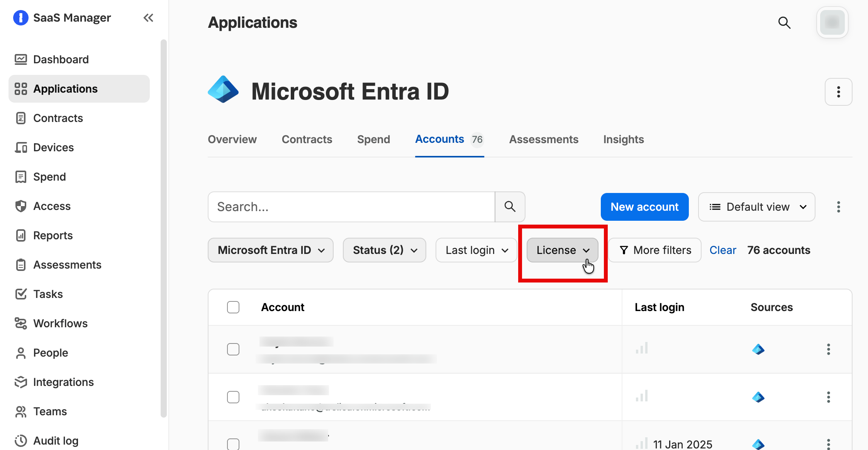Open Workflows in the sidebar
Screen dimensions: 868x450
79,323
